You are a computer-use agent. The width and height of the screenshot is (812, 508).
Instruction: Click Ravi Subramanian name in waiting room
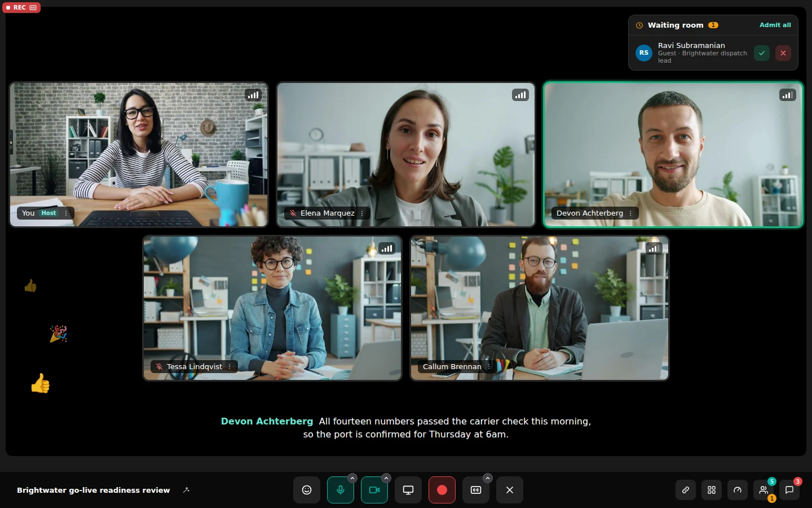[691, 45]
